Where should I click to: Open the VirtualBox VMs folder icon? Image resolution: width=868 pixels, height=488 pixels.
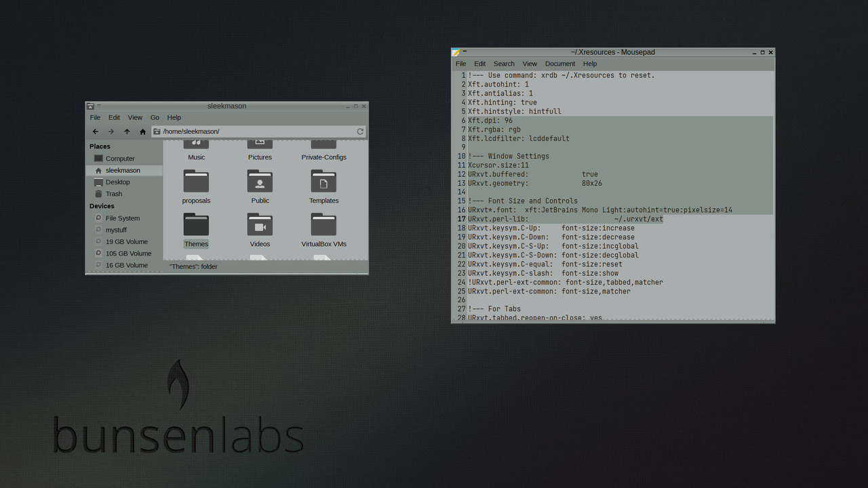click(x=323, y=225)
